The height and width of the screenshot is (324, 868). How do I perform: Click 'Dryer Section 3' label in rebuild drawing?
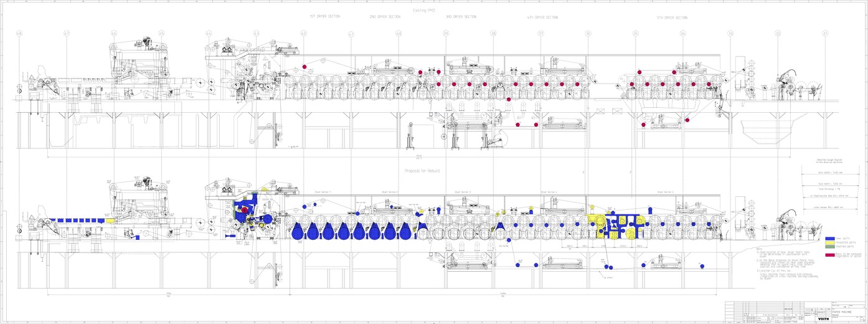(463, 192)
